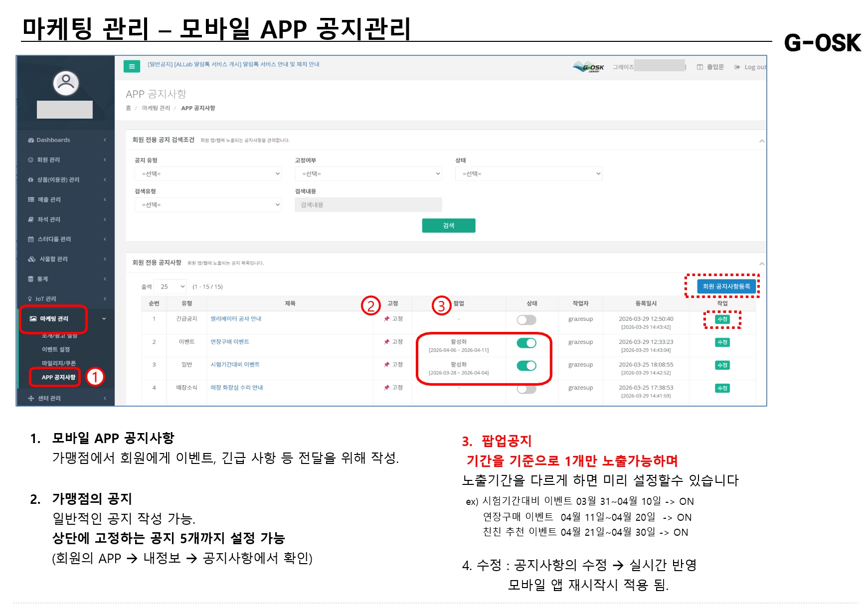Click 수정 button for 매장 화장실 수리 안내
This screenshot has height=605, width=868.
[722, 388]
